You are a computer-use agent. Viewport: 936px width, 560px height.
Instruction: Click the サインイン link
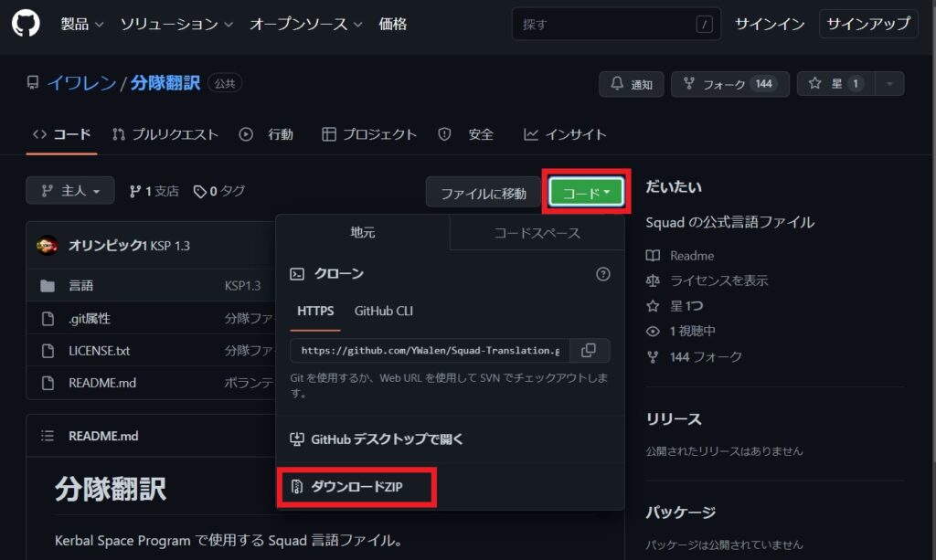[770, 24]
